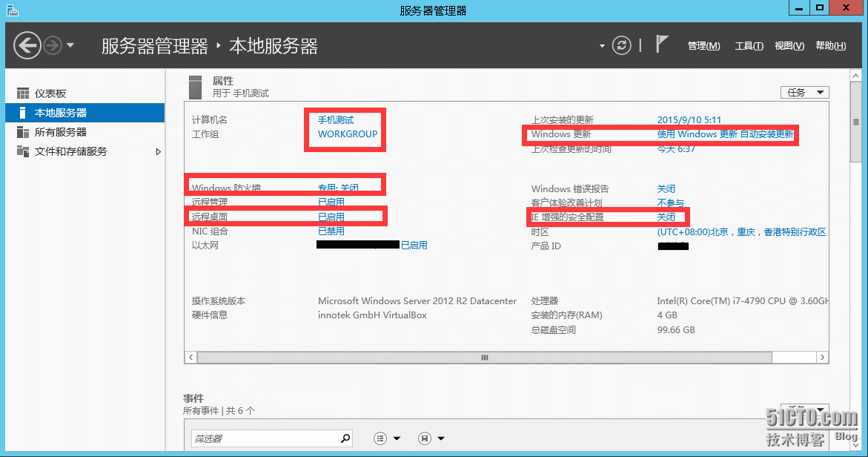The width and height of the screenshot is (868, 457).
Task: Open the 帮助(H) menu
Action: pyautogui.click(x=831, y=46)
